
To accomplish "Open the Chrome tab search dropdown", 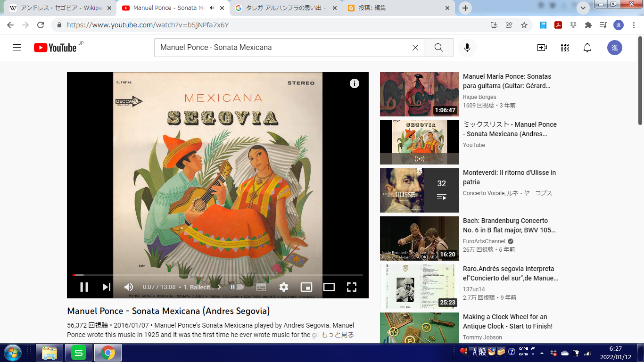I will [583, 8].
